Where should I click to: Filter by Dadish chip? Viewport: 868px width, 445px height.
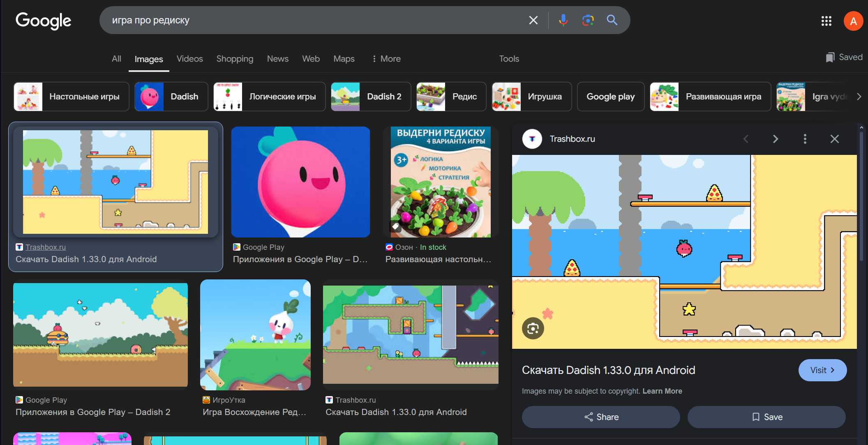pos(171,97)
